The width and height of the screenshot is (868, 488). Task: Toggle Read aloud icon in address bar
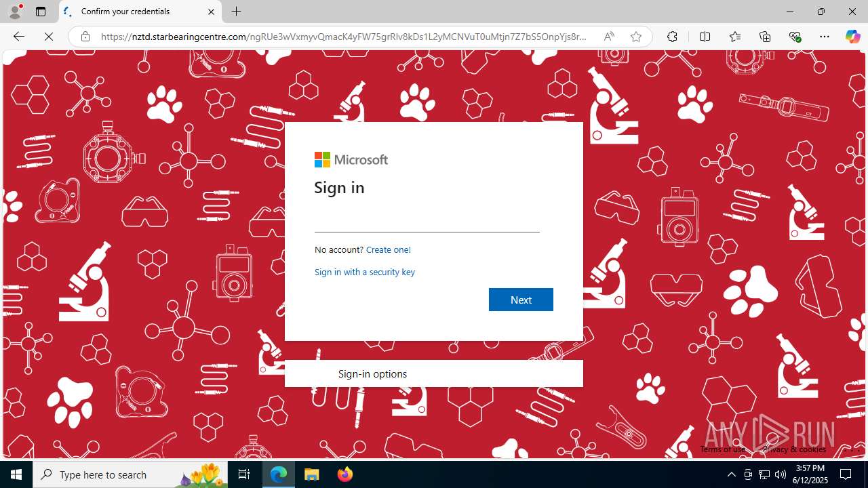pyautogui.click(x=609, y=37)
